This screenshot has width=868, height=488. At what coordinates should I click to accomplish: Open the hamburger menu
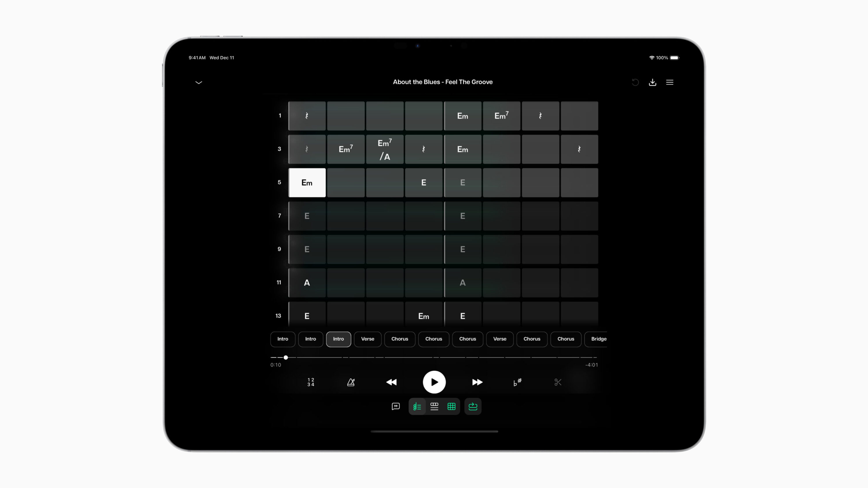670,82
